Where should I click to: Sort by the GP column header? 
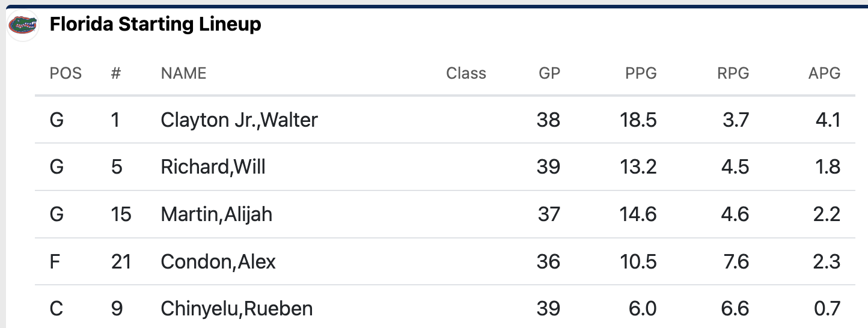point(549,73)
